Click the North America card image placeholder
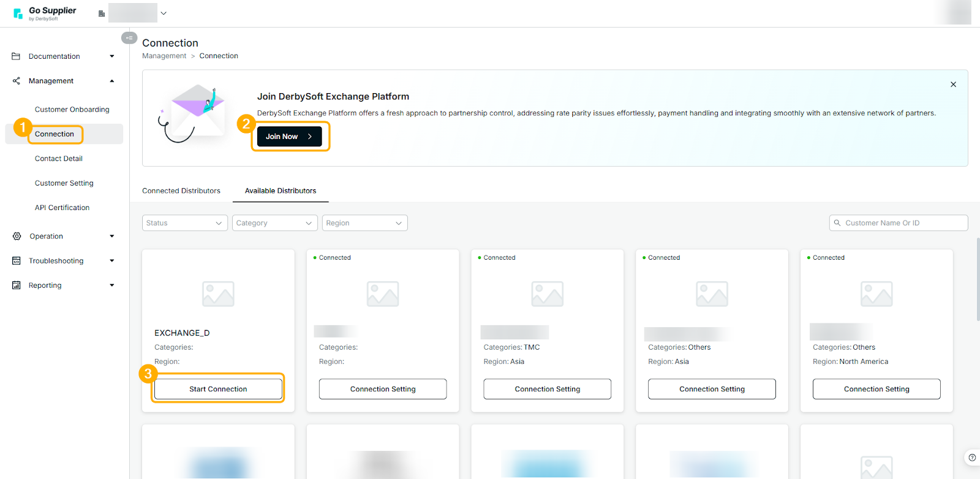This screenshot has height=479, width=980. pos(876,294)
